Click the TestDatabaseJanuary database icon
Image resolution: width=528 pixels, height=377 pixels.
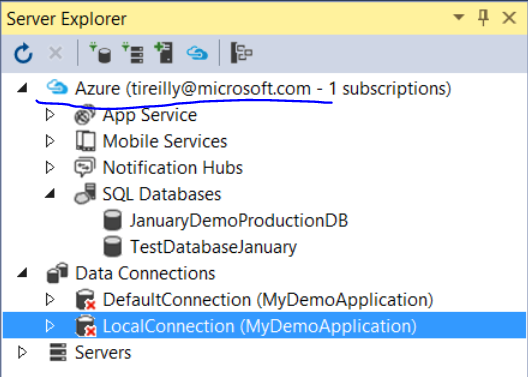[x=112, y=246]
